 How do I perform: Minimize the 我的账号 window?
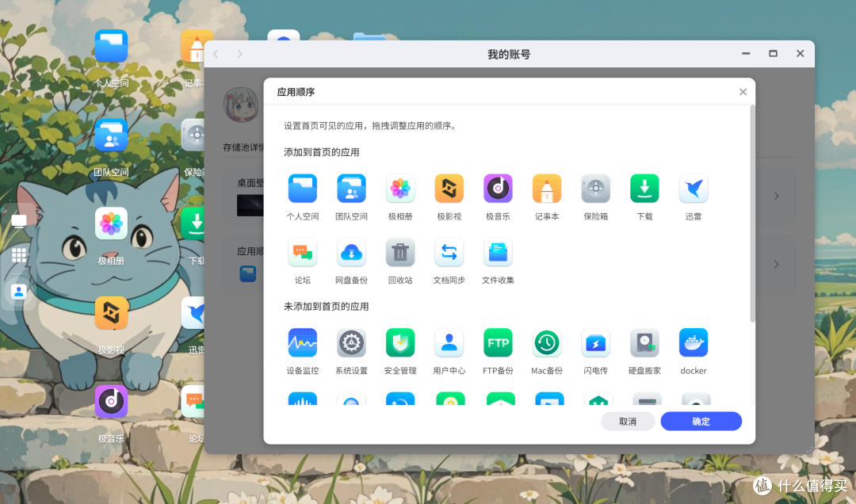coord(746,54)
